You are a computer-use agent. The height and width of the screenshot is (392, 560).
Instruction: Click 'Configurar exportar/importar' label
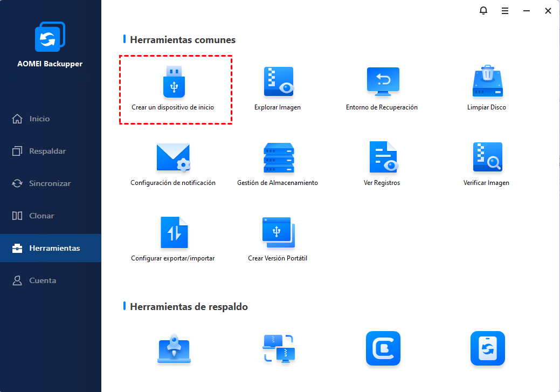click(173, 258)
